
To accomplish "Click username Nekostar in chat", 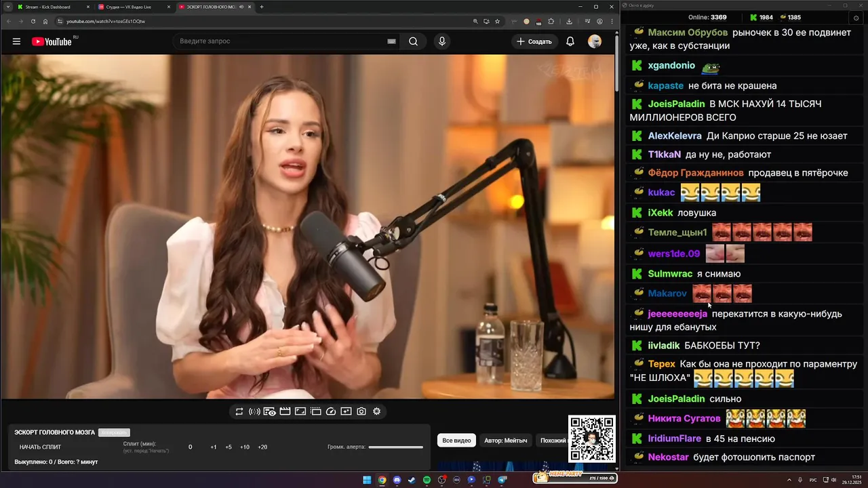I will coord(669,457).
